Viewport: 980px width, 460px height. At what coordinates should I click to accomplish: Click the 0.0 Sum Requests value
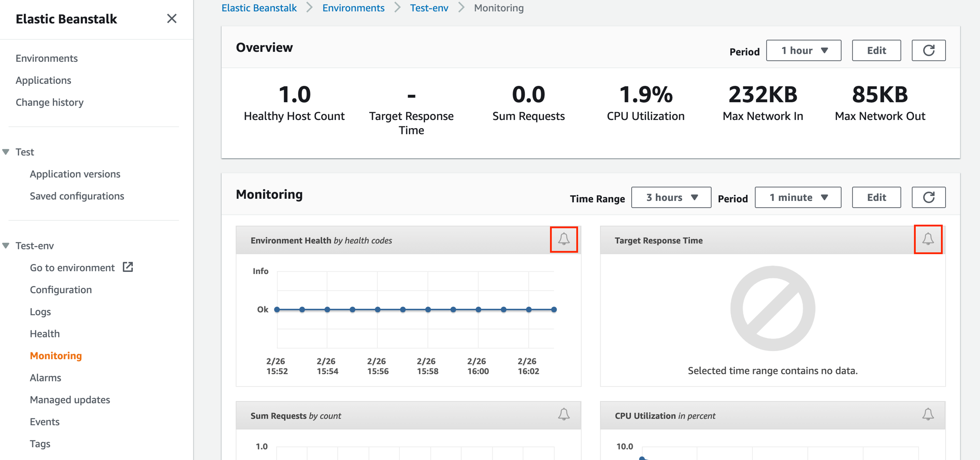pyautogui.click(x=529, y=94)
